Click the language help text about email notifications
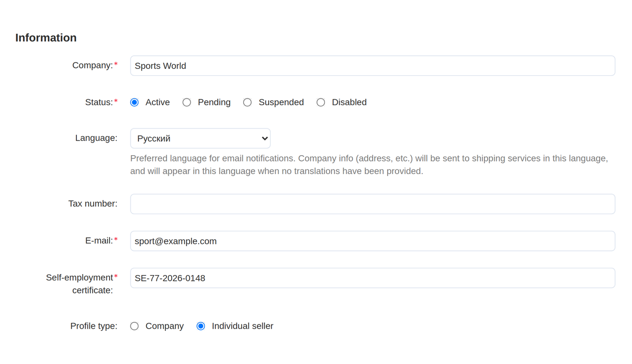This screenshot has height=364, width=632. [x=369, y=165]
